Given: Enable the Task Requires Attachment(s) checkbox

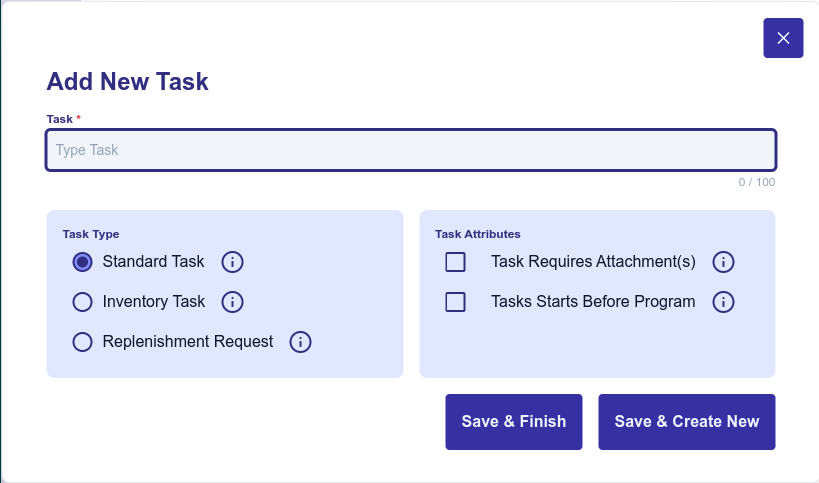Looking at the screenshot, I should coord(455,262).
